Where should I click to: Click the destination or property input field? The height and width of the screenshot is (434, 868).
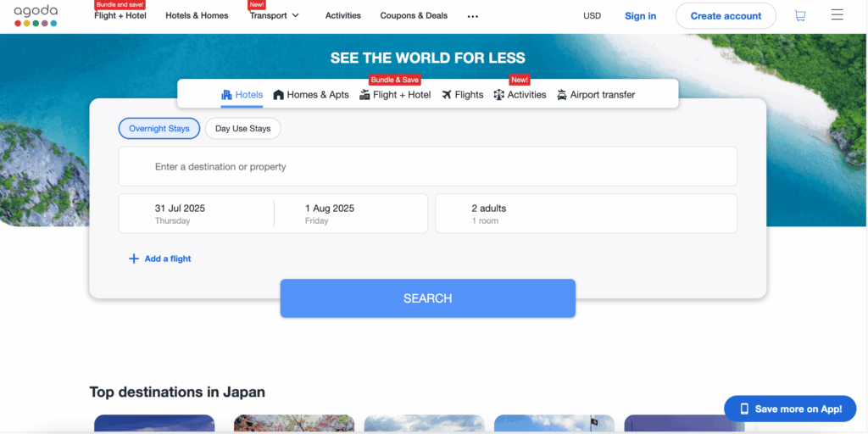427,167
